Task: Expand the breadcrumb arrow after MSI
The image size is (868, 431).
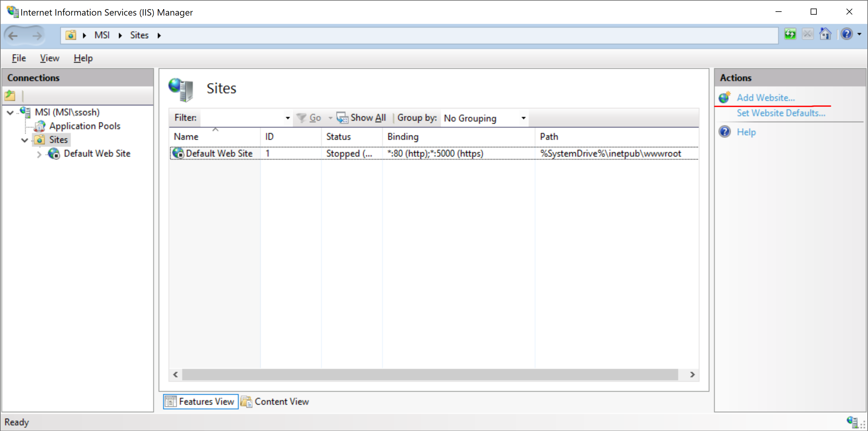Action: point(120,35)
